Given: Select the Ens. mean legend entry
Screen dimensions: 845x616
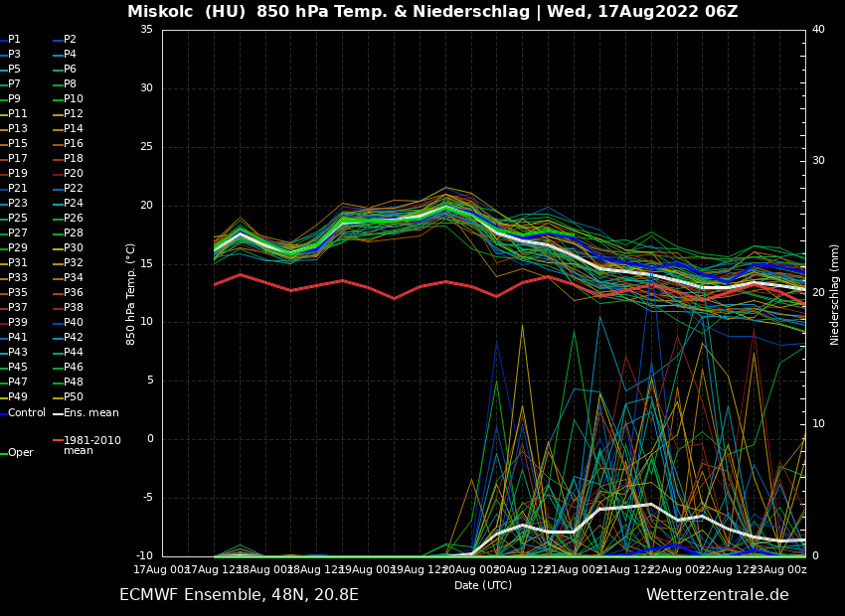Looking at the screenshot, I should point(90,413).
